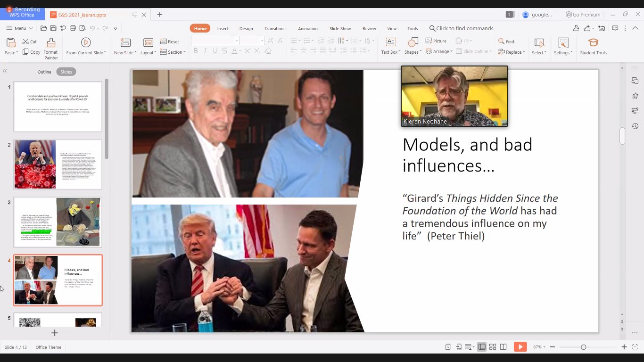
Task: Open a new tab with the plus icon beside the file tab
Action: [x=160, y=15]
